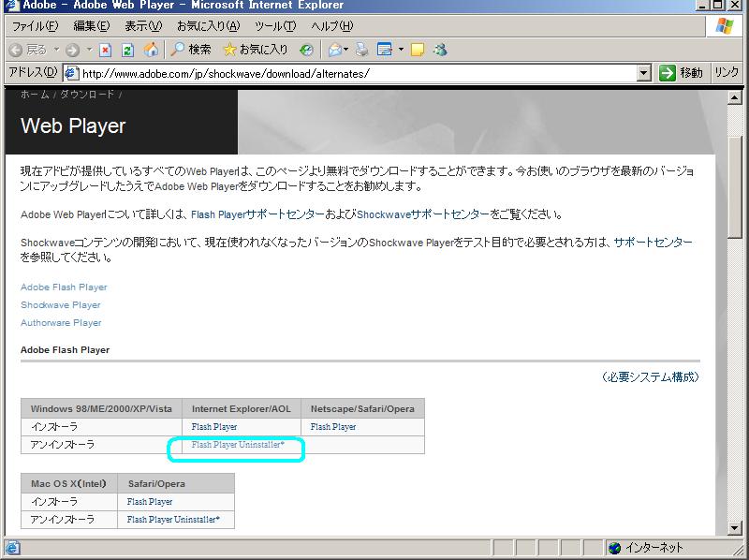The height and width of the screenshot is (560, 749).
Task: Open the ツール(T) menu
Action: [x=275, y=26]
